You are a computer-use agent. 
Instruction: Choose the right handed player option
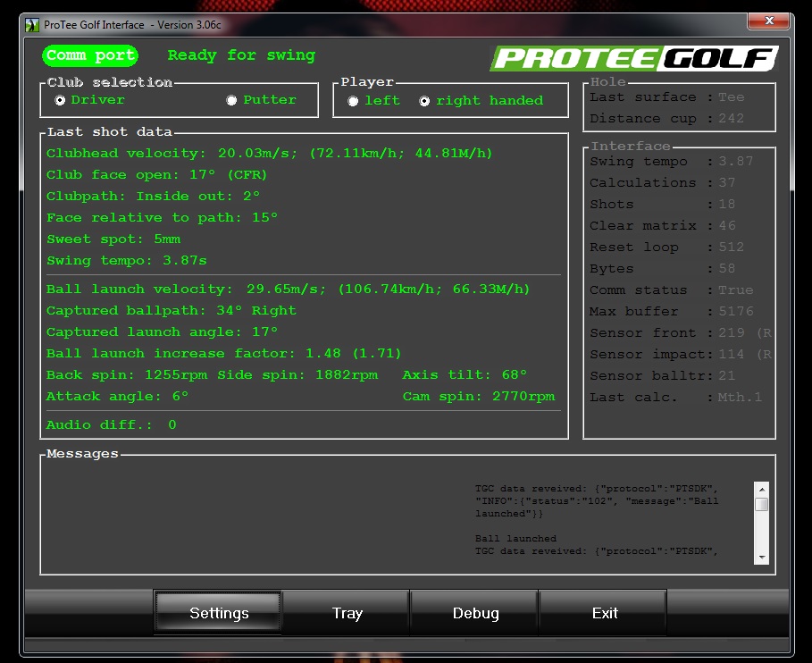click(424, 101)
